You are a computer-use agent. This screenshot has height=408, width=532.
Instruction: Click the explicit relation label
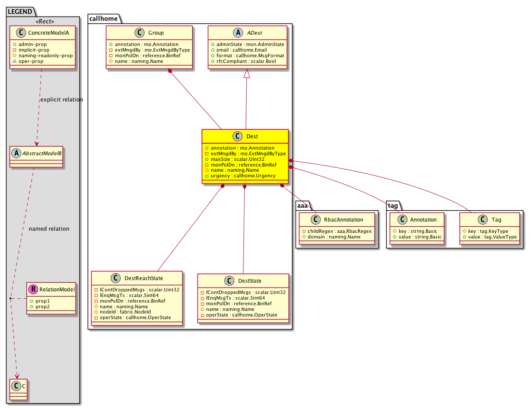61,100
